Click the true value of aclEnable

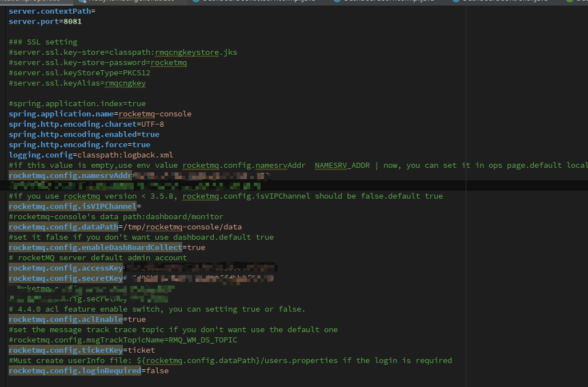coord(137,319)
